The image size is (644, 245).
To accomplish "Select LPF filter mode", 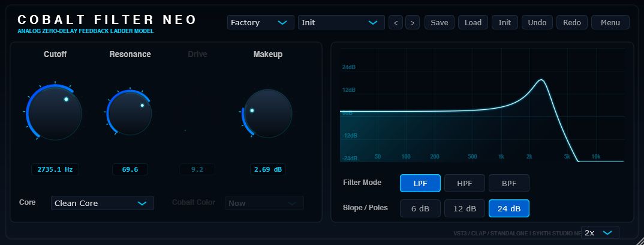I will click(420, 183).
